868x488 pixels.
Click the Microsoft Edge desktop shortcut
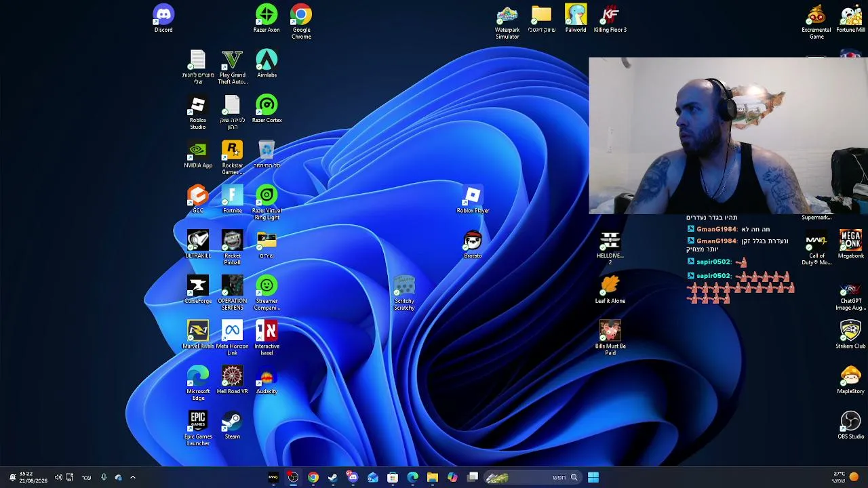click(x=198, y=384)
